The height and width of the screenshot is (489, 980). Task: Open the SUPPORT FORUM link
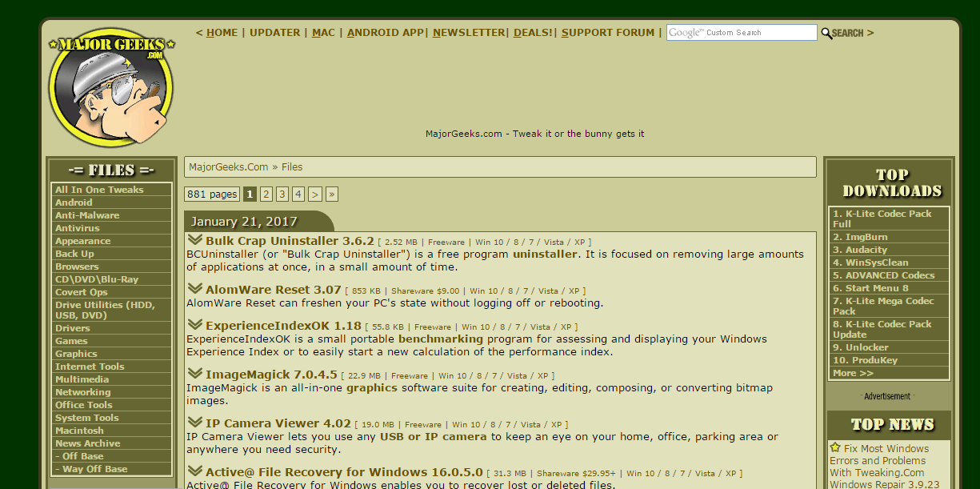608,33
